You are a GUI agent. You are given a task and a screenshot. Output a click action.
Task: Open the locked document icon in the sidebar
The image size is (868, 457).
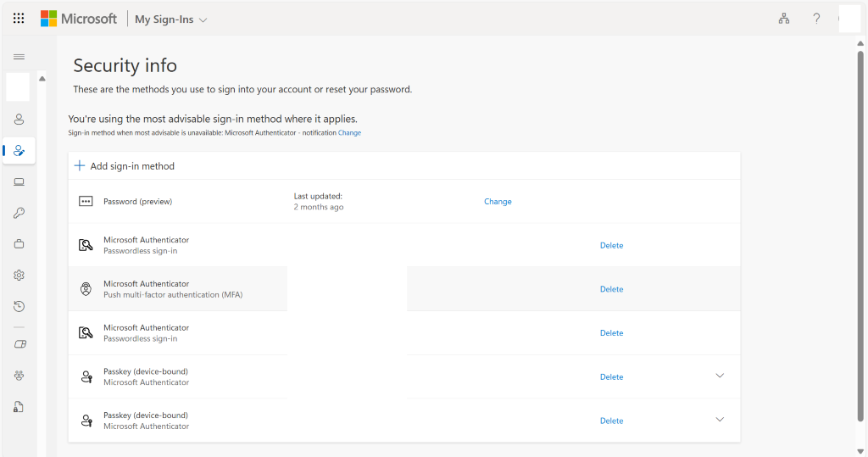[x=19, y=407]
